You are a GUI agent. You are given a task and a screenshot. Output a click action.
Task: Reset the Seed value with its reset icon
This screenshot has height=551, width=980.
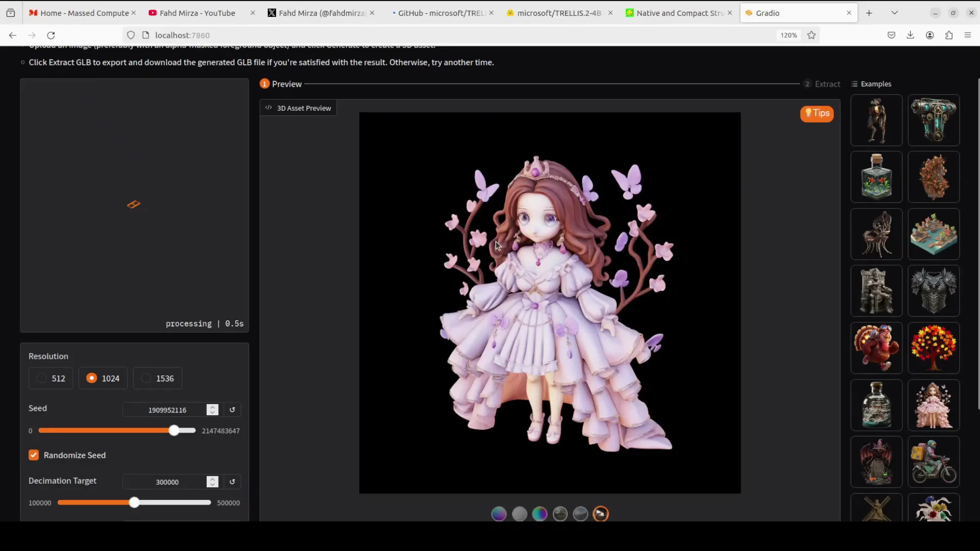tap(232, 410)
